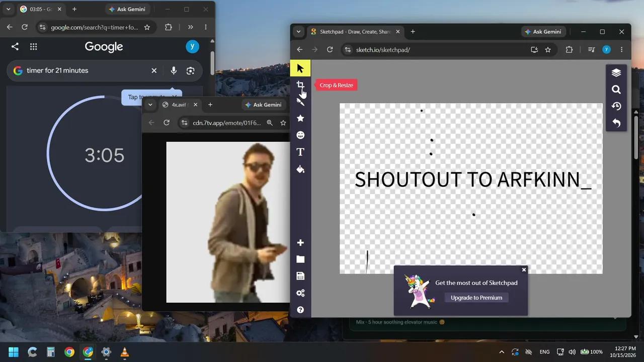Image resolution: width=644 pixels, height=362 pixels.
Task: Open Google apps grid icon
Action: coord(34,47)
